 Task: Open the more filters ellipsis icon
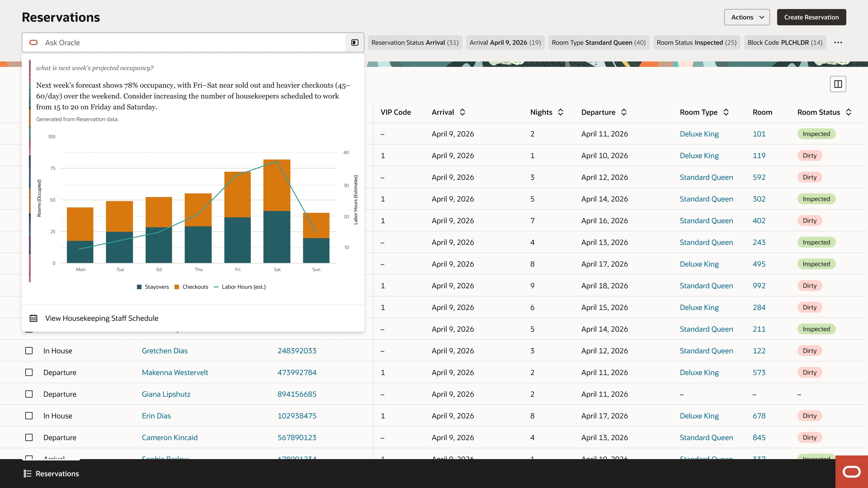point(838,42)
